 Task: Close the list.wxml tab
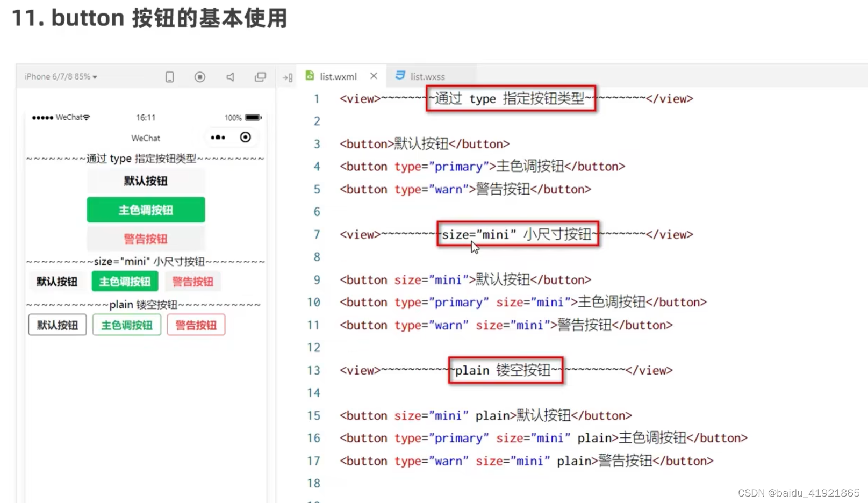(374, 76)
